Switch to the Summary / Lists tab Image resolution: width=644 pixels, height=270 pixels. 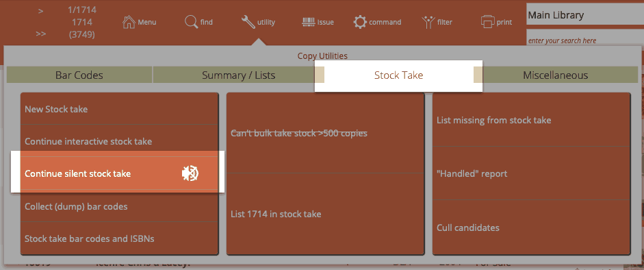tap(239, 75)
